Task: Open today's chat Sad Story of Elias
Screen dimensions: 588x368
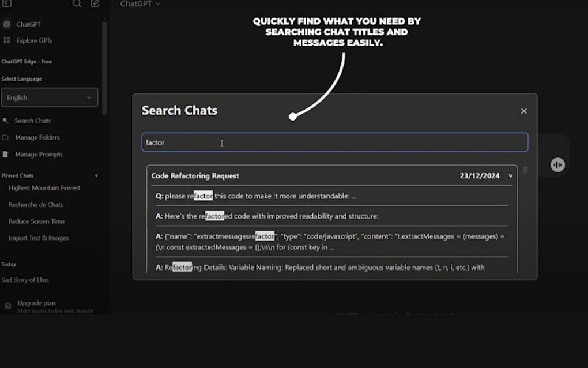Action: [25, 280]
